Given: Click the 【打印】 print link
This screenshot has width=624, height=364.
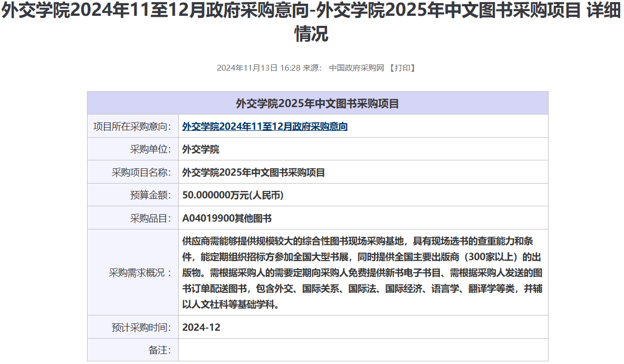Looking at the screenshot, I should click(x=402, y=68).
